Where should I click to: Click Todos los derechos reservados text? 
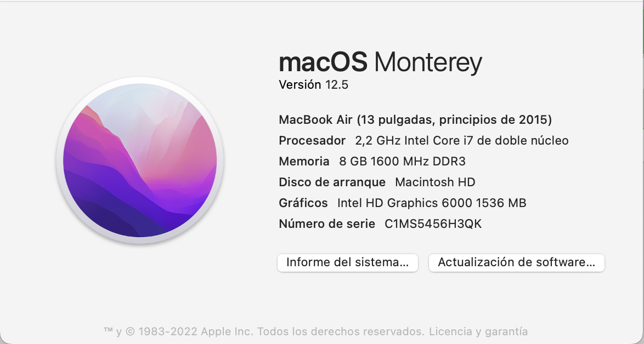click(x=342, y=331)
